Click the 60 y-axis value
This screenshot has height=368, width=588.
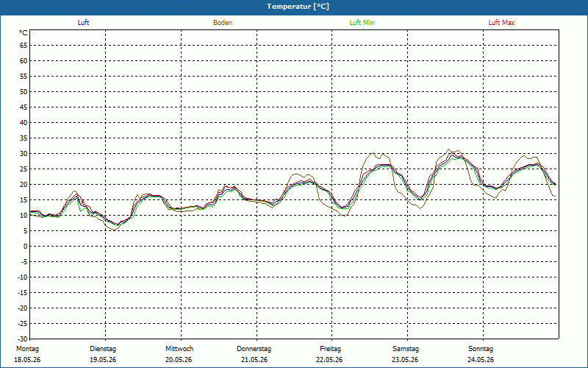24,61
